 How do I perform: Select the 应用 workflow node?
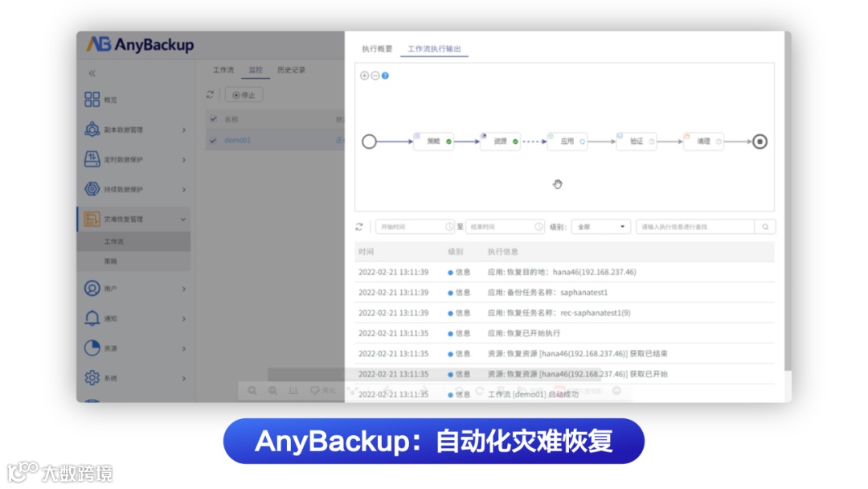tap(567, 142)
